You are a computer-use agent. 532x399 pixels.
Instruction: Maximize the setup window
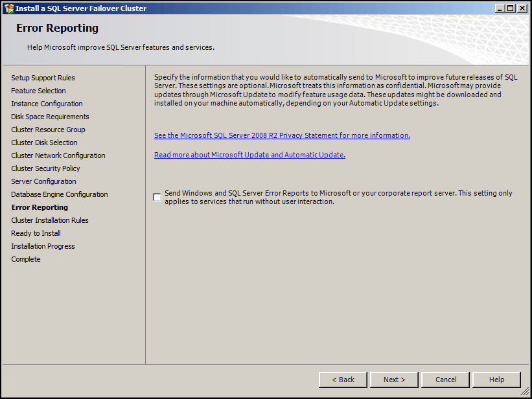[x=510, y=8]
